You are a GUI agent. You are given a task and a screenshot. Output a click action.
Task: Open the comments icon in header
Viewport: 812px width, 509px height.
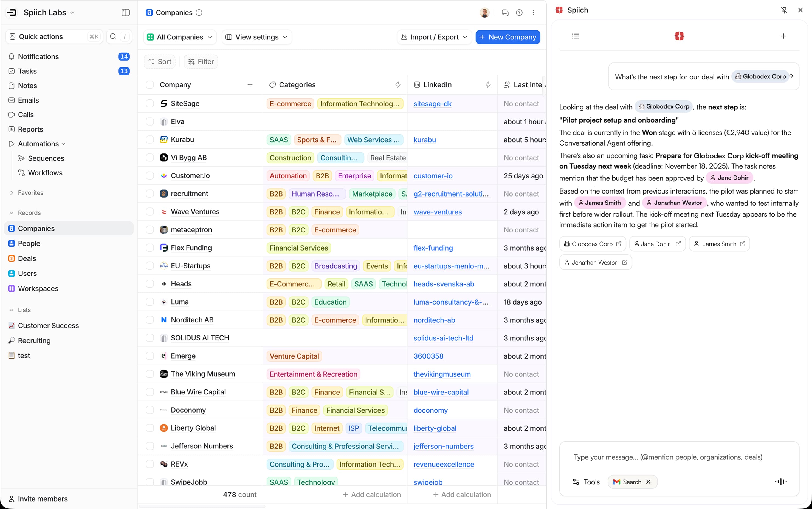505,13
